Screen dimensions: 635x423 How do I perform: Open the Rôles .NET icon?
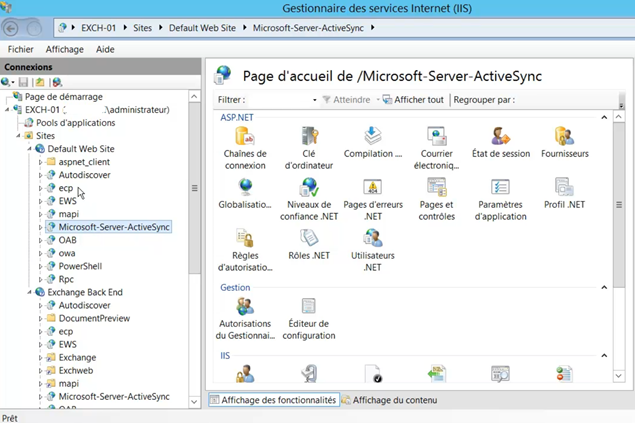(309, 239)
